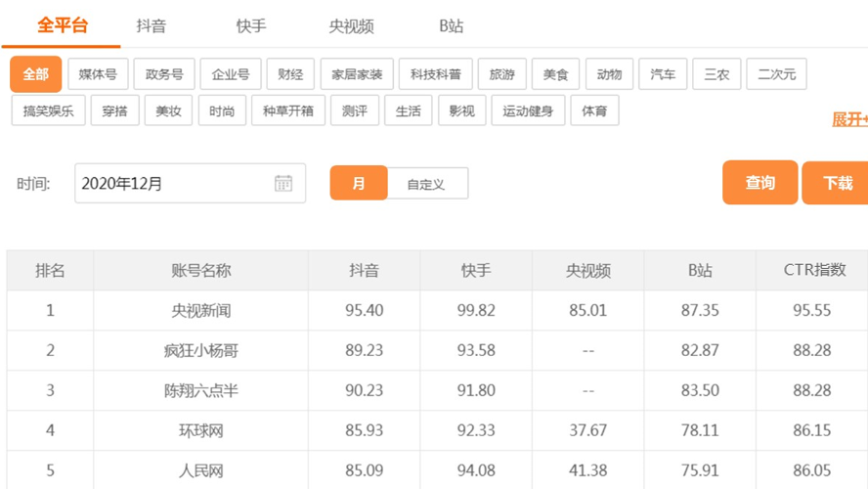Screen dimensions: 868x489
Task: Filter by 科技科普 category
Action: click(435, 74)
